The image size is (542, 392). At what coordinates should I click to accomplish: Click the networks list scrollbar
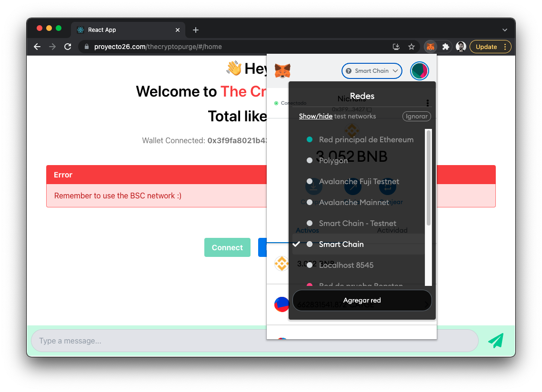coord(429,178)
